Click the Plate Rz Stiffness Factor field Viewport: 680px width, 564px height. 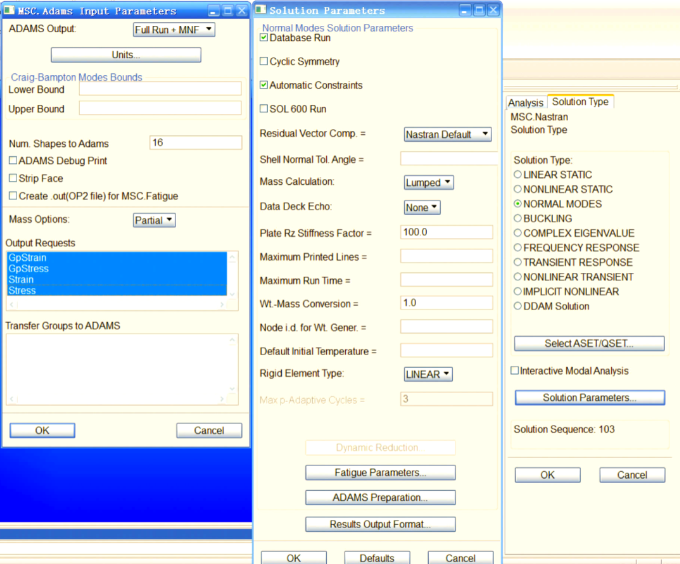click(x=446, y=232)
